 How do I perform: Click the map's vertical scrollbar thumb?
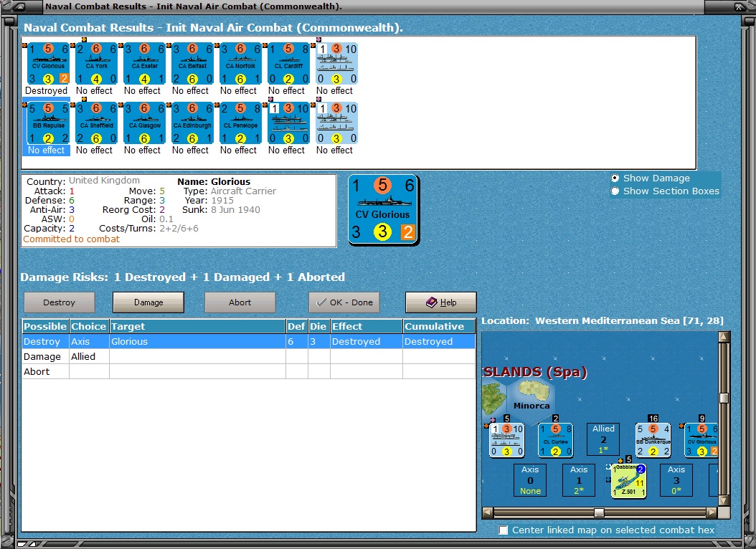point(724,398)
